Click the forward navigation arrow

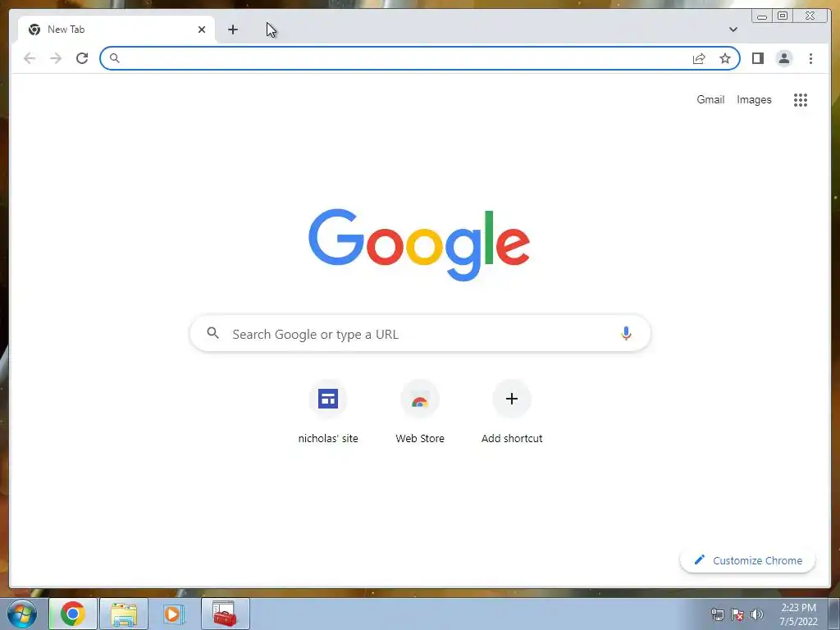pyautogui.click(x=56, y=58)
